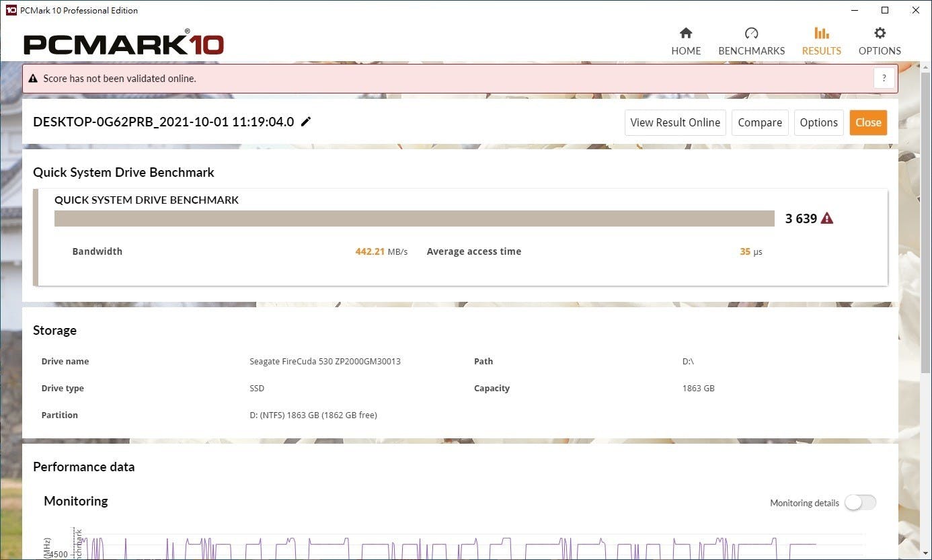Click the PCMark 10 app icon in title bar
932x560 pixels.
click(x=11, y=10)
